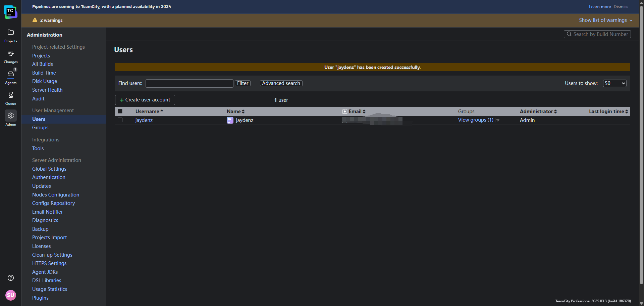Click the email column envelope icon
Screen dimensions: 644x306
pos(344,112)
